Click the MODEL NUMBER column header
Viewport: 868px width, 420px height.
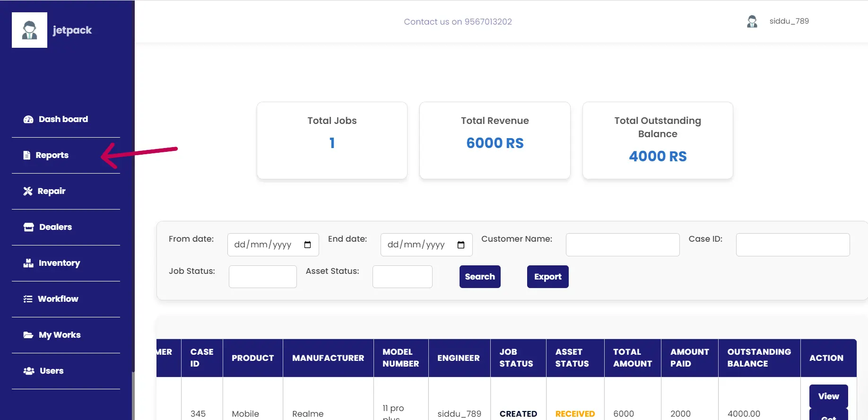click(401, 358)
